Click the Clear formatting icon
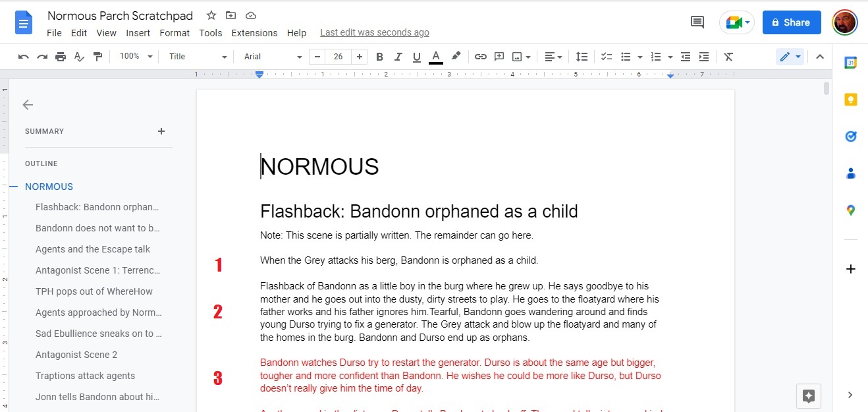868x412 pixels. click(x=728, y=57)
